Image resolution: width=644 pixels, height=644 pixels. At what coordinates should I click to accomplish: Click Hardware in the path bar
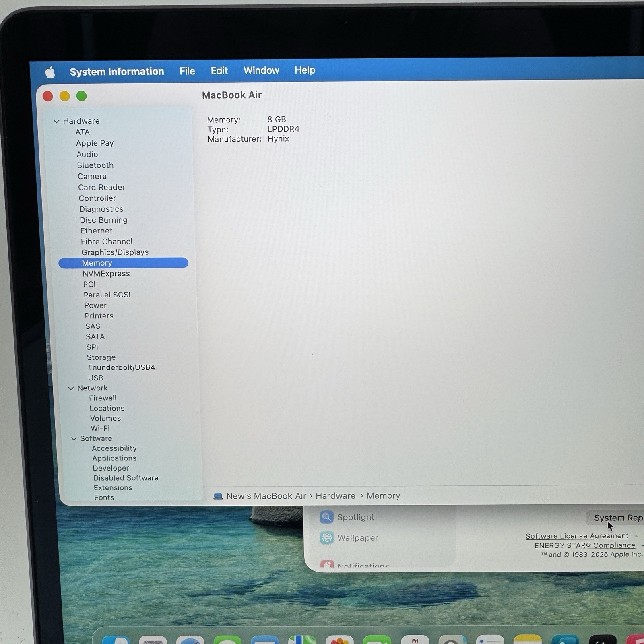coord(336,496)
